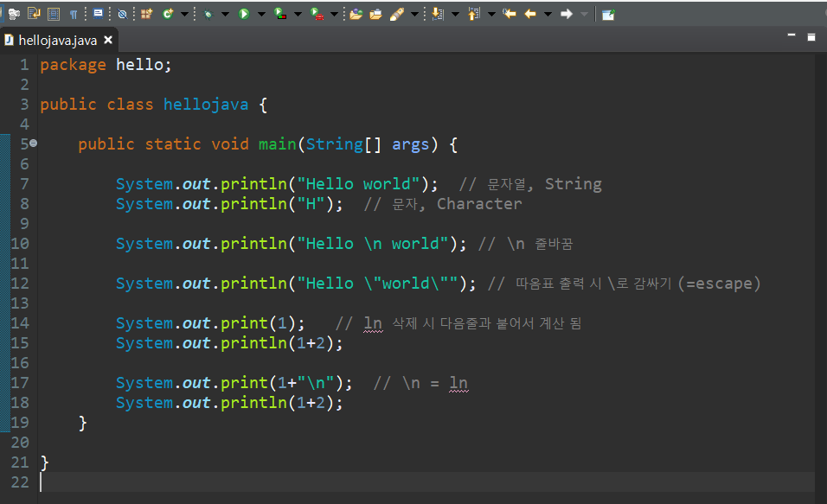Image resolution: width=827 pixels, height=504 pixels.
Task: Expand the Debug configurations dropdown arrow
Action: [225, 14]
